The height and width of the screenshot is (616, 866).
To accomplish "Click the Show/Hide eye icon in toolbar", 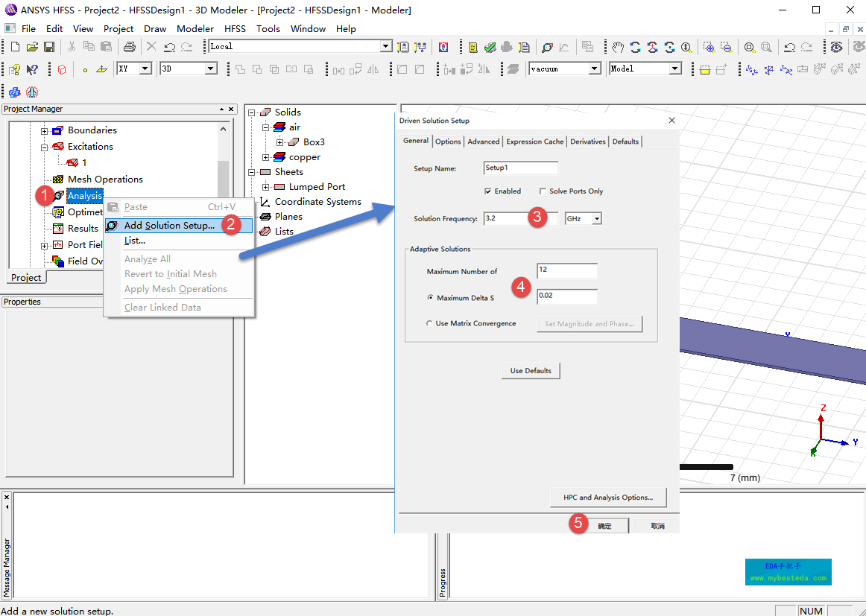I will pyautogui.click(x=837, y=47).
